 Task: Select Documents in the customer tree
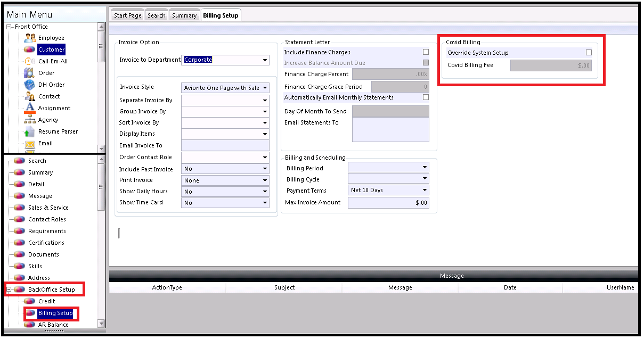[x=44, y=254]
